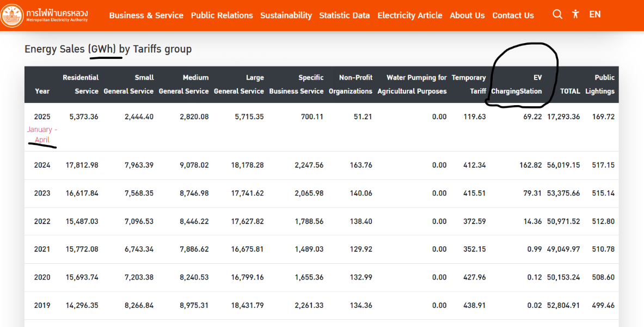The width and height of the screenshot is (644, 327).
Task: Click public lightings value 169.72
Action: [x=603, y=117]
